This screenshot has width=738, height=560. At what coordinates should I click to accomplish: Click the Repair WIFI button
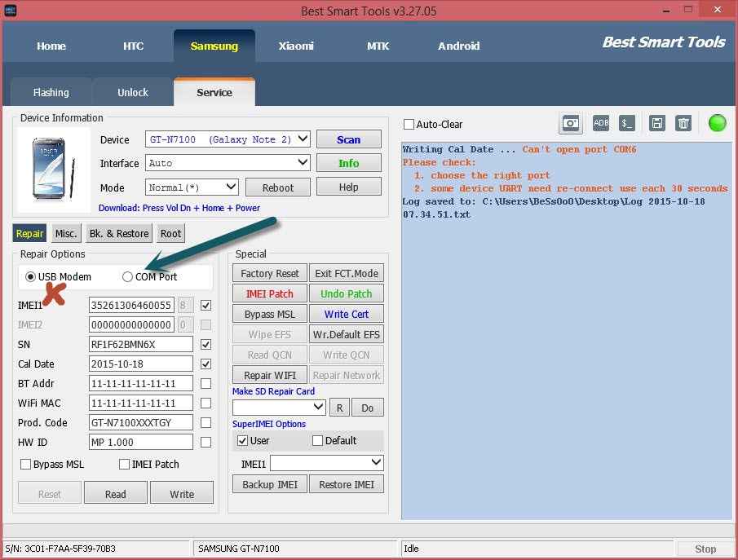[x=270, y=375]
